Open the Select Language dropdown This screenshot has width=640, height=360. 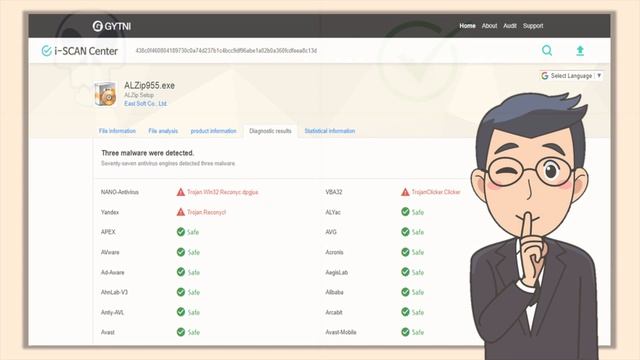(x=571, y=76)
